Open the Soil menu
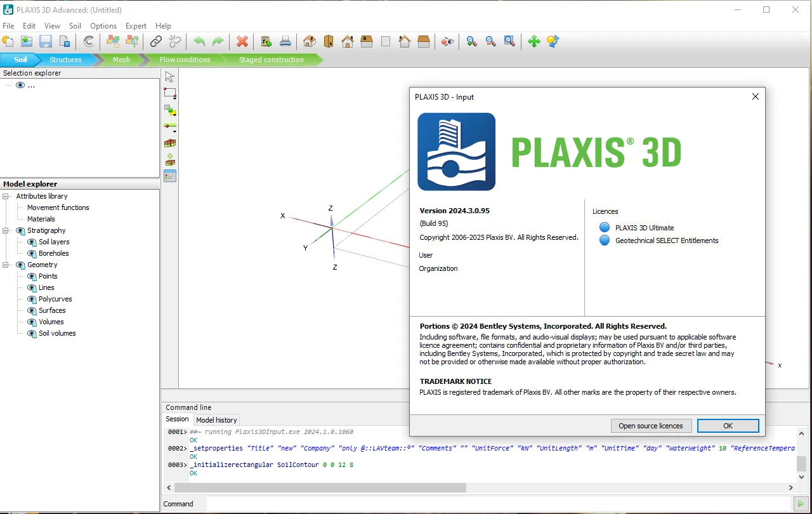This screenshot has width=812, height=514. (x=75, y=26)
